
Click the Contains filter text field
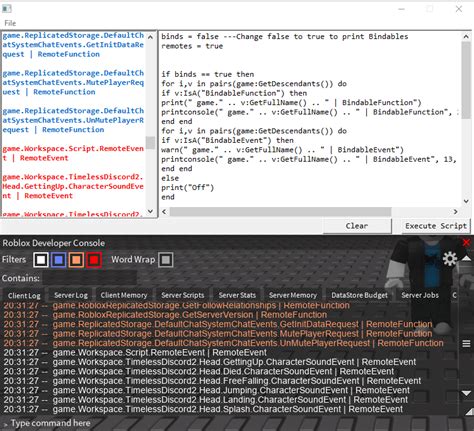point(89,278)
